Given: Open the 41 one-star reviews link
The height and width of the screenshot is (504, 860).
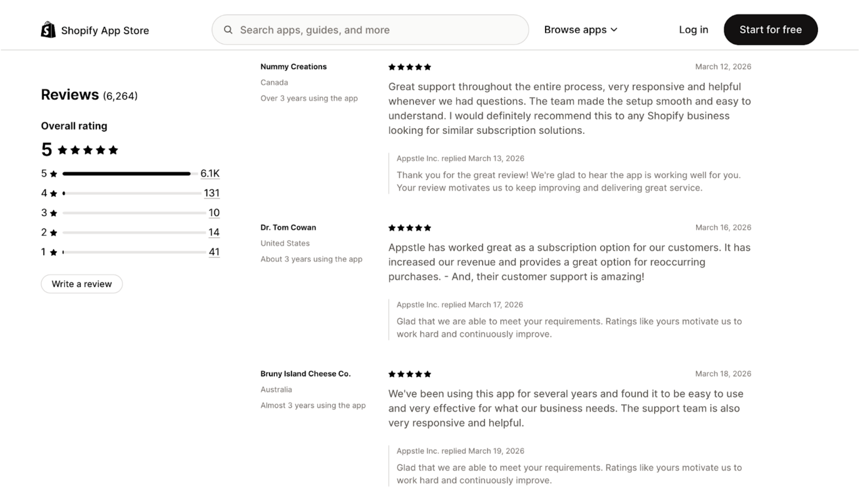Looking at the screenshot, I should coord(214,252).
